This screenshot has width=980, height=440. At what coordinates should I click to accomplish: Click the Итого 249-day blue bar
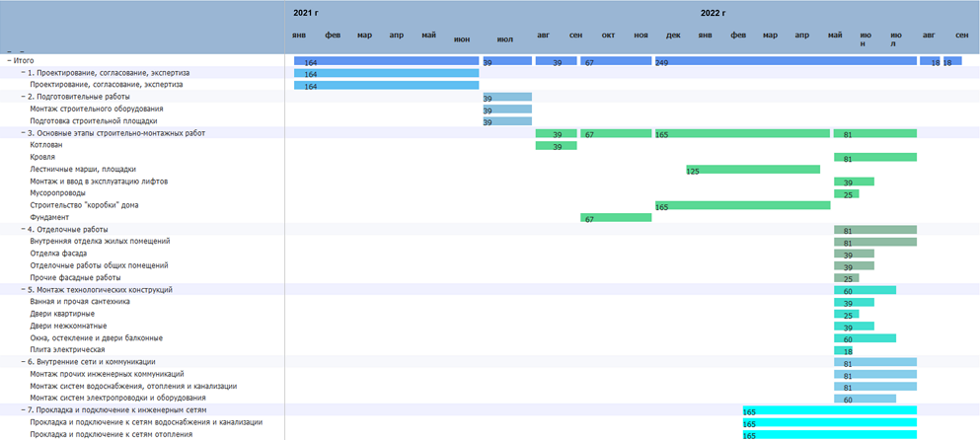tap(786, 61)
